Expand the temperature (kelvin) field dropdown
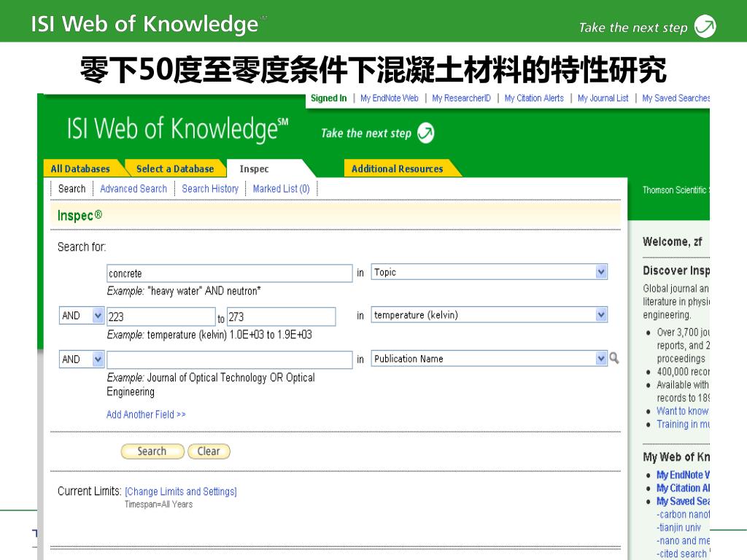 click(601, 315)
